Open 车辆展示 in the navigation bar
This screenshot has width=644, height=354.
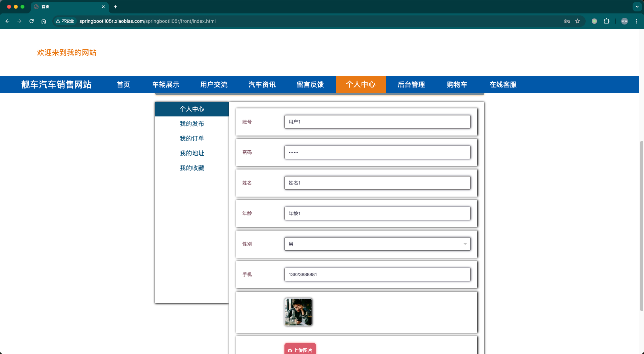coord(166,85)
